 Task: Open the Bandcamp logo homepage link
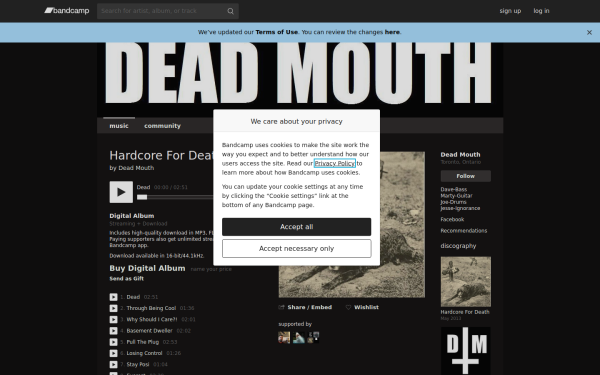67,11
